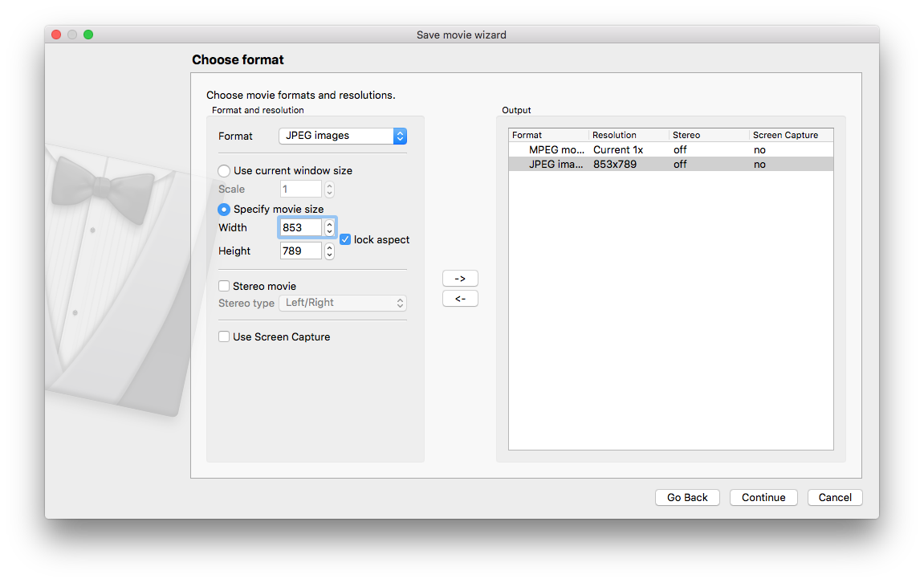Remove format from output with <- button

point(460,299)
